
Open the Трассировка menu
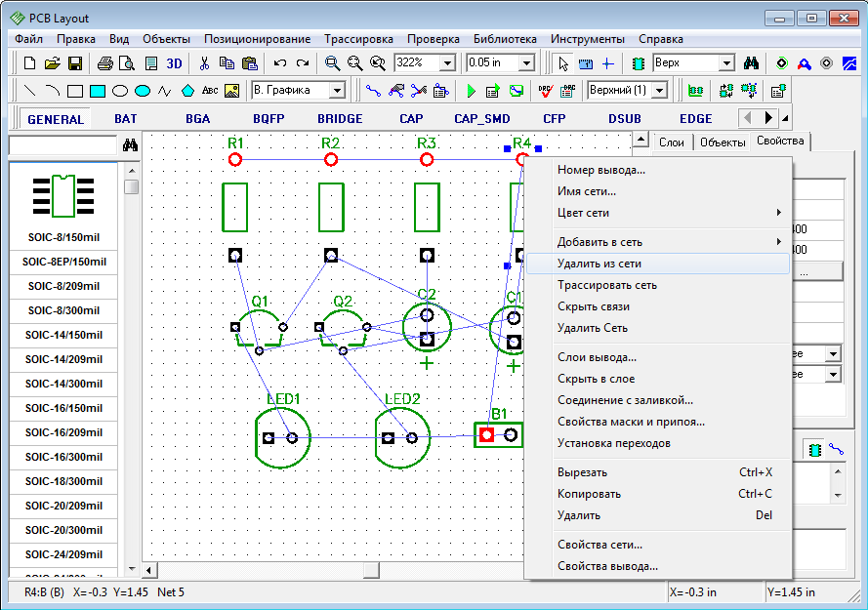(x=358, y=39)
